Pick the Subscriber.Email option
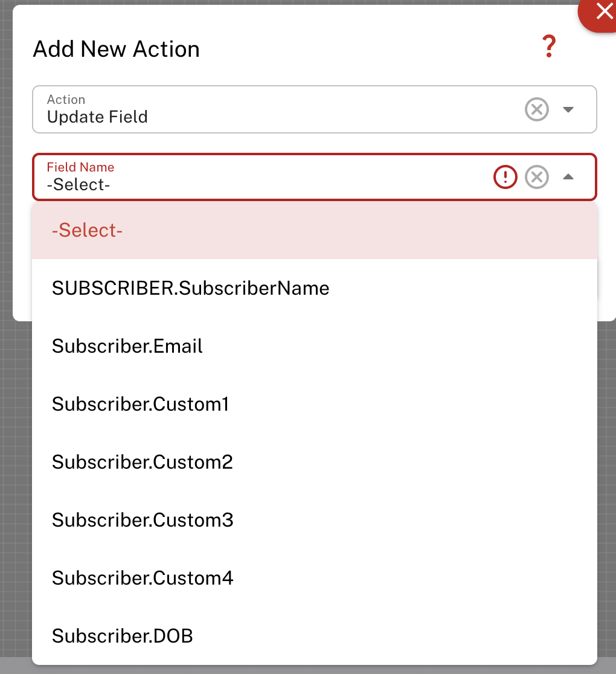 (127, 346)
